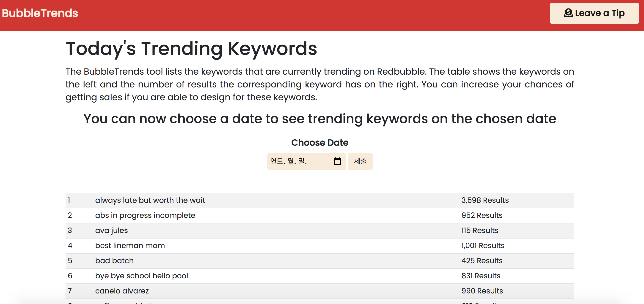Click the 990 Results cell

[x=482, y=291]
